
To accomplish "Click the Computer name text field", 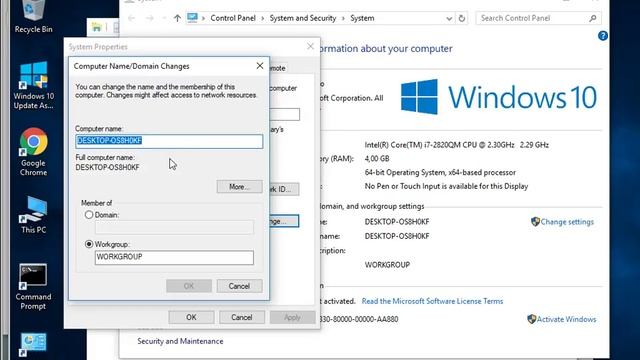I will 169,141.
